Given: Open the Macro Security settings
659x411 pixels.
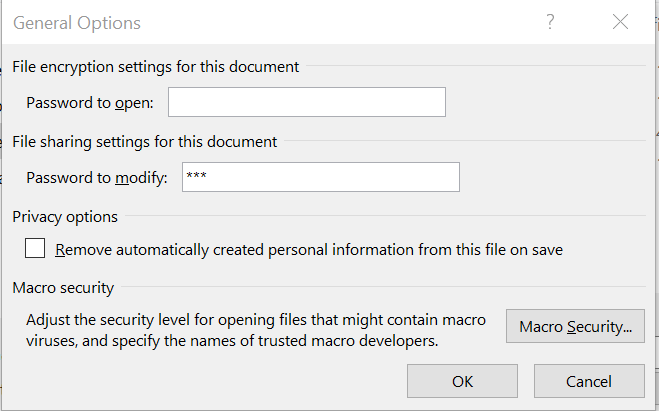Looking at the screenshot, I should pos(575,326).
